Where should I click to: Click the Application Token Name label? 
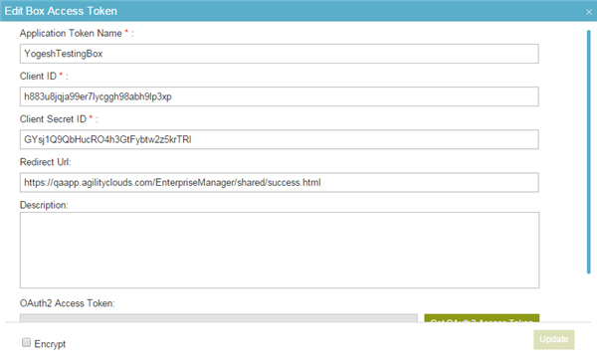[x=71, y=34]
